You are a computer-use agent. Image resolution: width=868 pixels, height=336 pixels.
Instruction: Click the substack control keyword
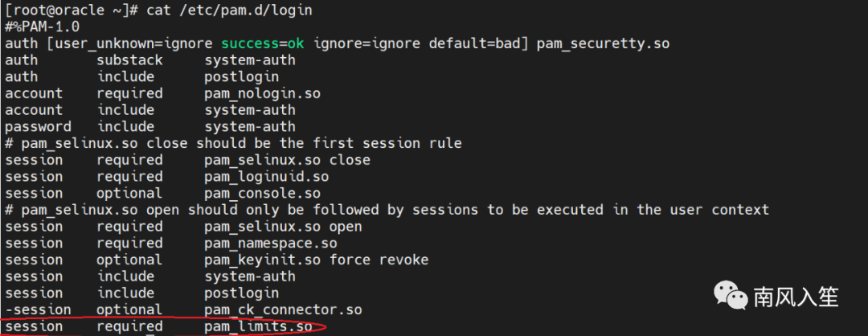click(129, 60)
